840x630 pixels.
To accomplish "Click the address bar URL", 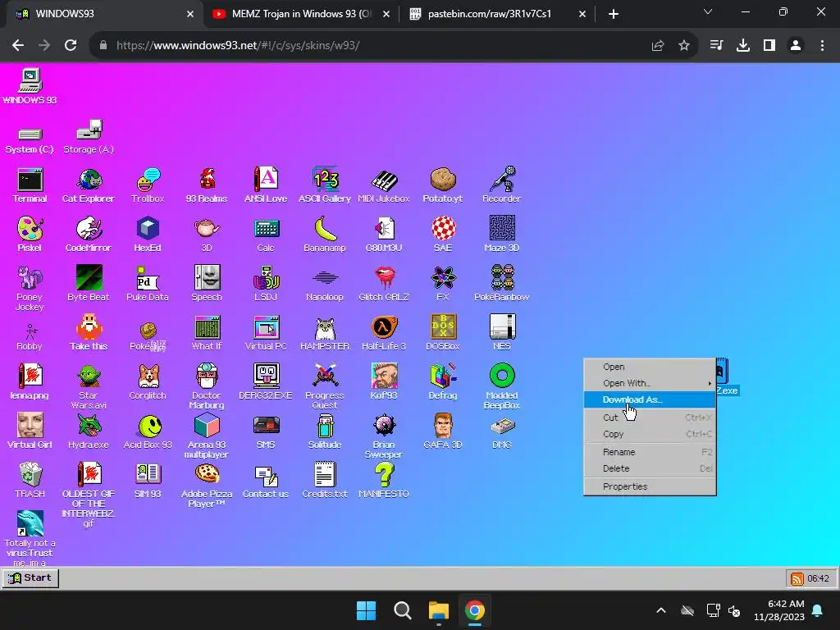I will tap(238, 46).
